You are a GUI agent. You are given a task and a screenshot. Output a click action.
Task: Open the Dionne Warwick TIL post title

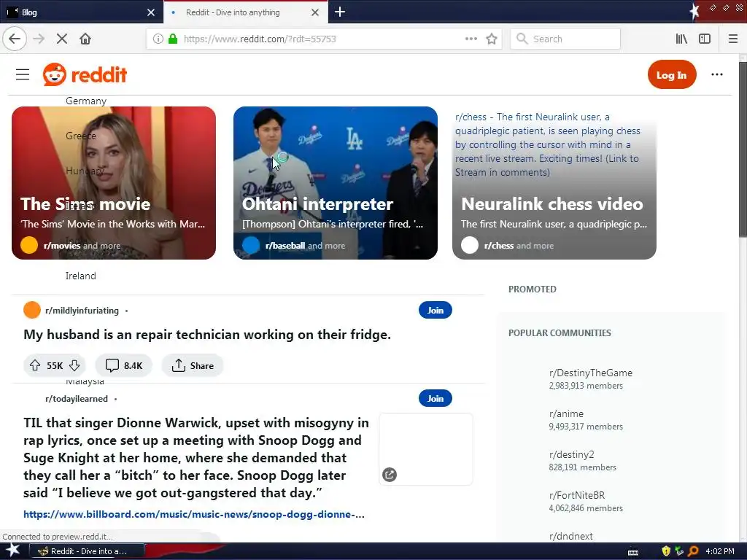pyautogui.click(x=196, y=458)
